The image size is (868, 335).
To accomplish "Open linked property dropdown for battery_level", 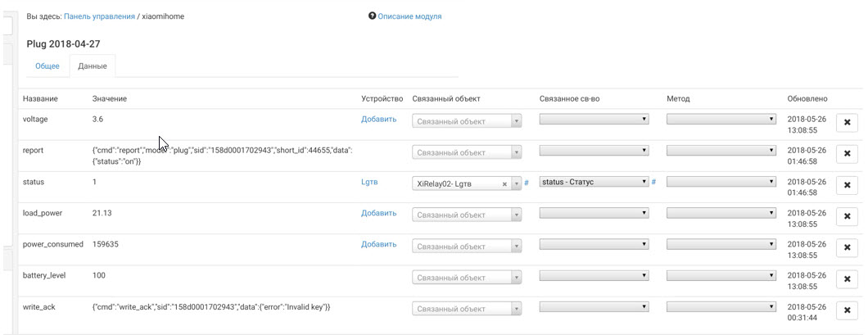I will coord(594,276).
